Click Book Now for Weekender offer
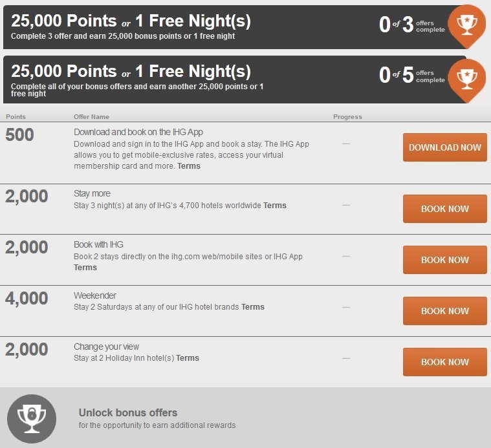Viewport: 491px width, 448px height. [444, 311]
